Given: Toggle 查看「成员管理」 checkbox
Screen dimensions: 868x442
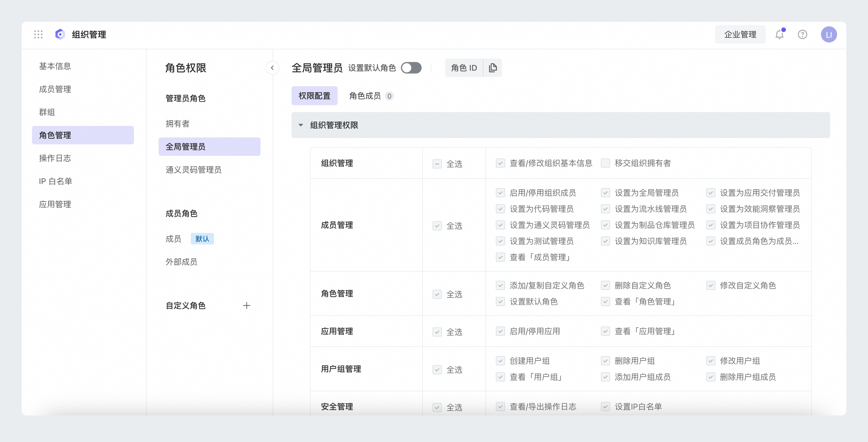Looking at the screenshot, I should [x=500, y=257].
